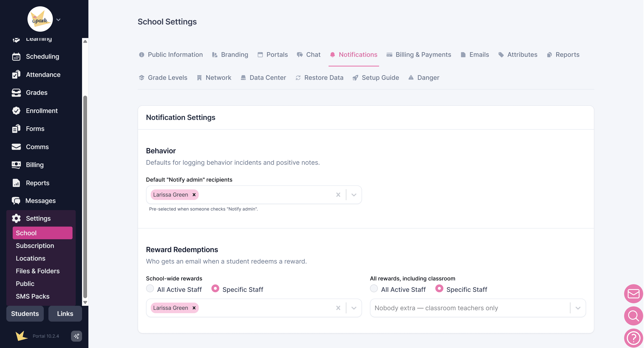
Task: Remove Larissa Green from Notify admin recipients
Action: (194, 195)
